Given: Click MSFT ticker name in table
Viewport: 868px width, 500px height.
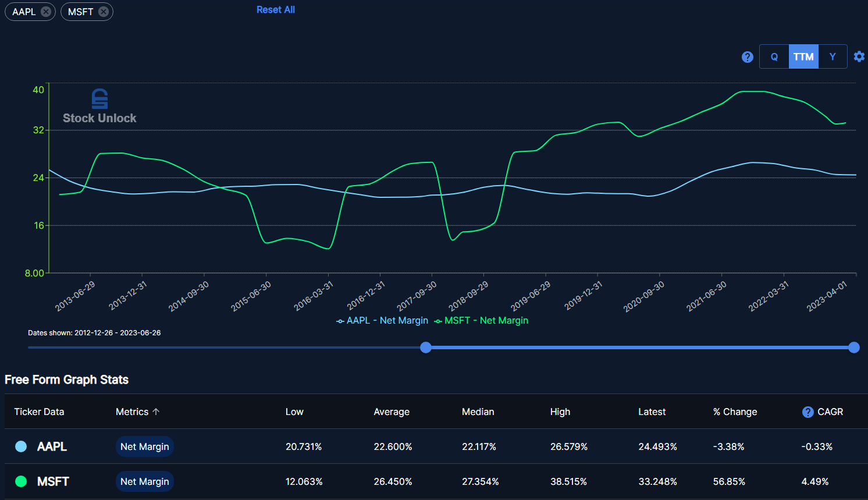Looking at the screenshot, I should 53,481.
